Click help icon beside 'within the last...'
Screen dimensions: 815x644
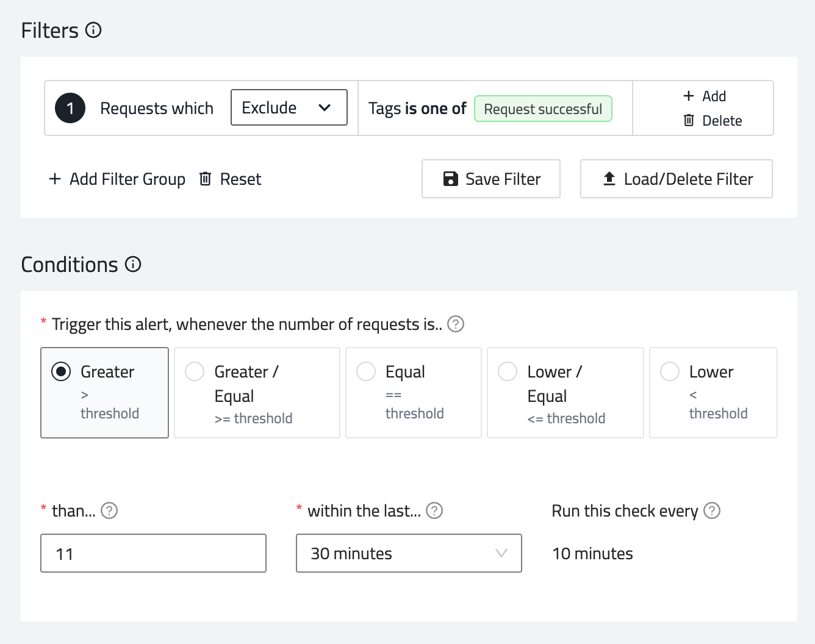tap(434, 510)
